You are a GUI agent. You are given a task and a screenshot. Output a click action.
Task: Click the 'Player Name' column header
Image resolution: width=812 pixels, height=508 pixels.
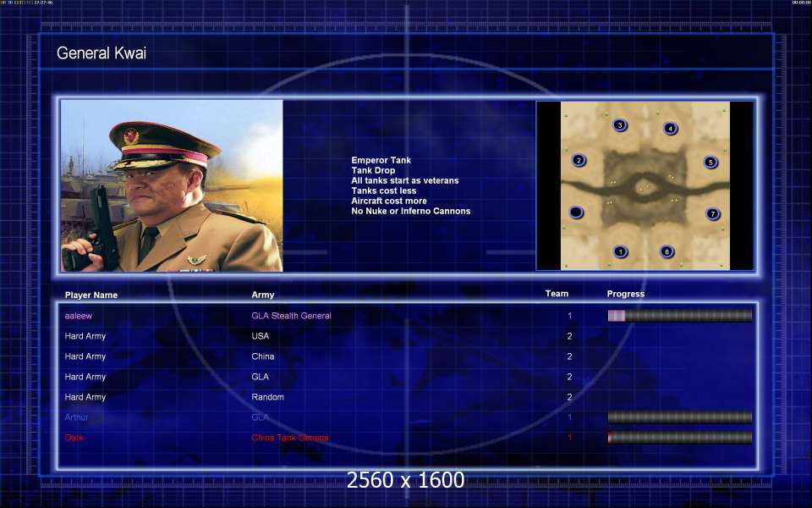pyautogui.click(x=91, y=295)
